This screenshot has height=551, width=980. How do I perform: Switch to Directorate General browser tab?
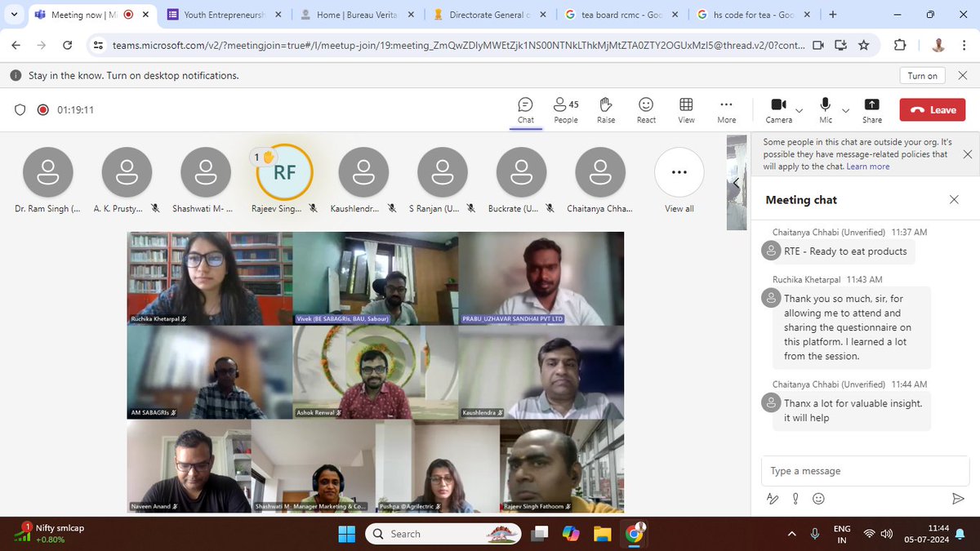[x=489, y=14]
